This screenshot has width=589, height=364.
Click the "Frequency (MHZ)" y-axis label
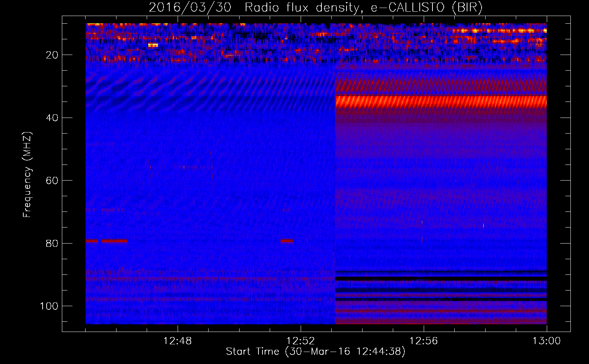coord(27,174)
